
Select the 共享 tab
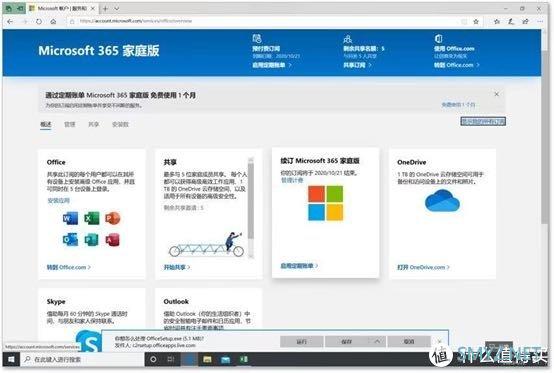point(93,124)
